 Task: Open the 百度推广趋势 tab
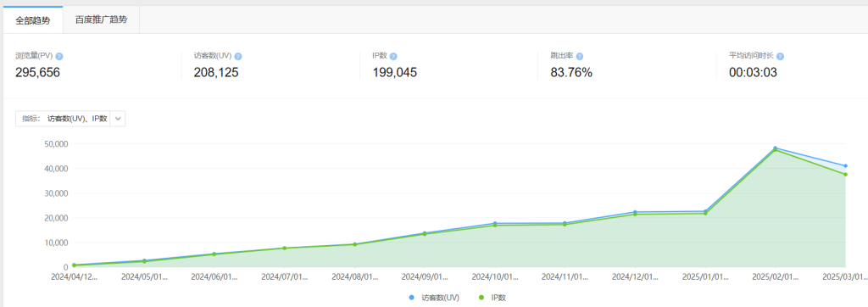click(x=101, y=20)
